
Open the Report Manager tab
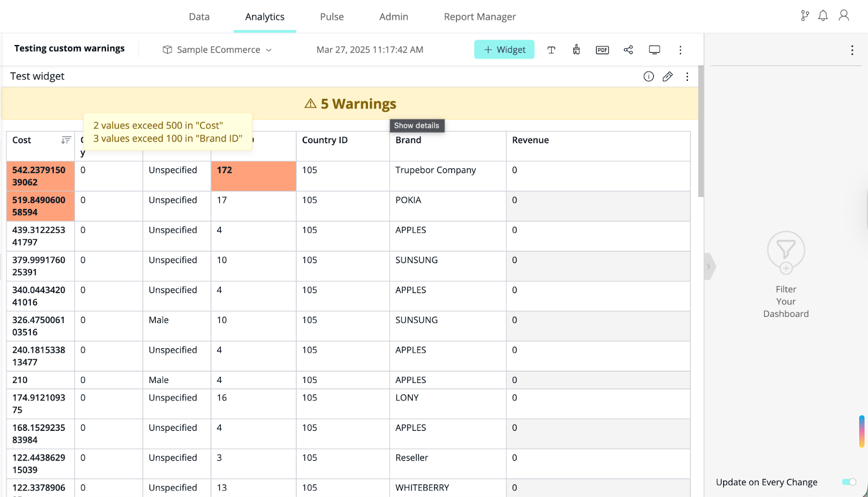pyautogui.click(x=479, y=16)
